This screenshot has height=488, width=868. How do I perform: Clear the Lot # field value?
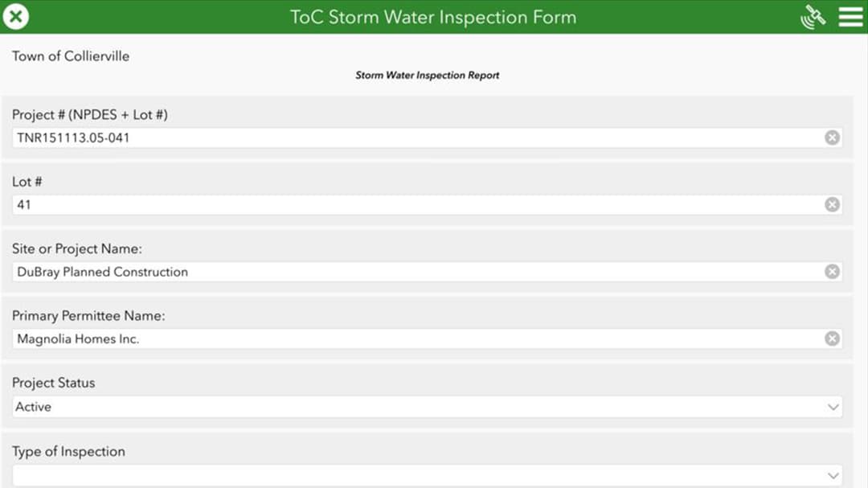tap(832, 205)
